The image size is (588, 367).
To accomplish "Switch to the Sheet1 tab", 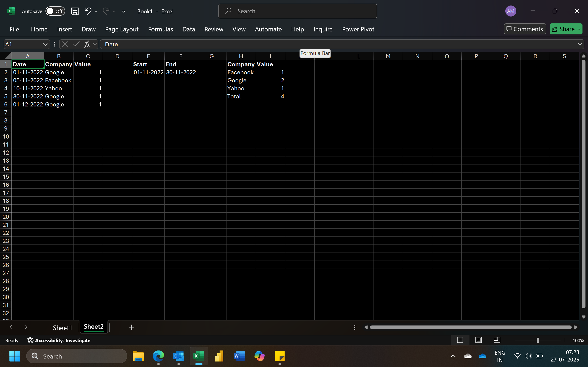I will click(62, 328).
